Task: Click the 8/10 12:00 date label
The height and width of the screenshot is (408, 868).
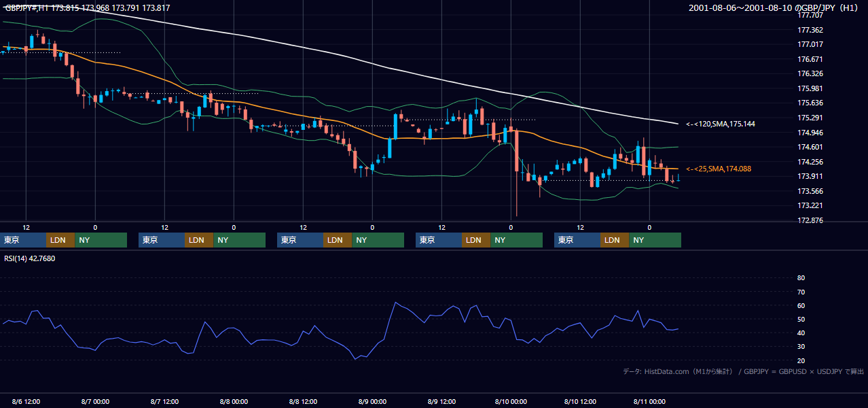Action: point(580,402)
